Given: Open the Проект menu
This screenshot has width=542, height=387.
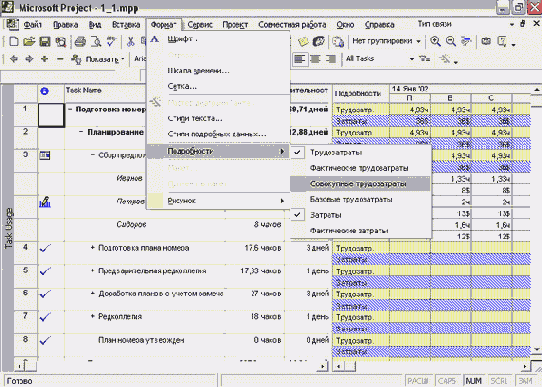Looking at the screenshot, I should pos(235,25).
